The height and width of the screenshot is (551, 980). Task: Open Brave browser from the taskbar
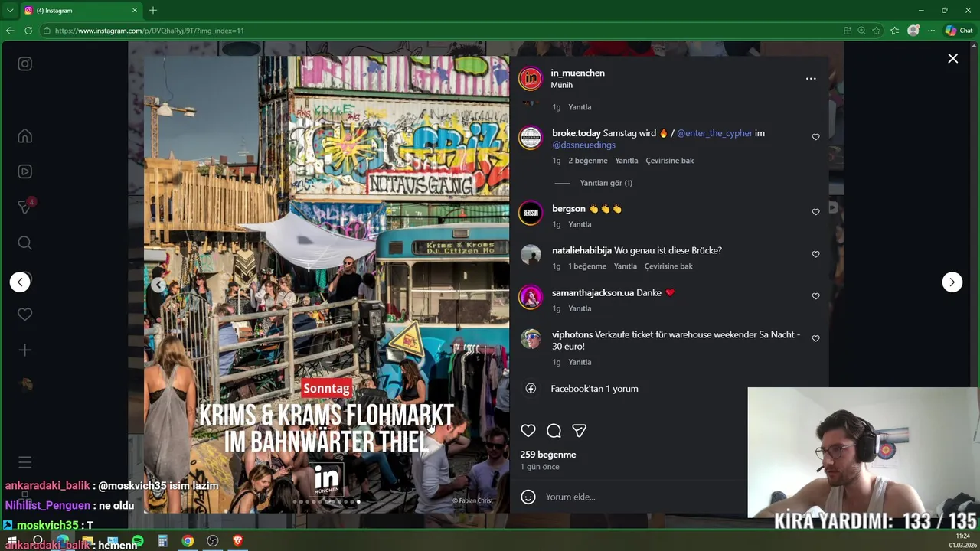pyautogui.click(x=237, y=541)
